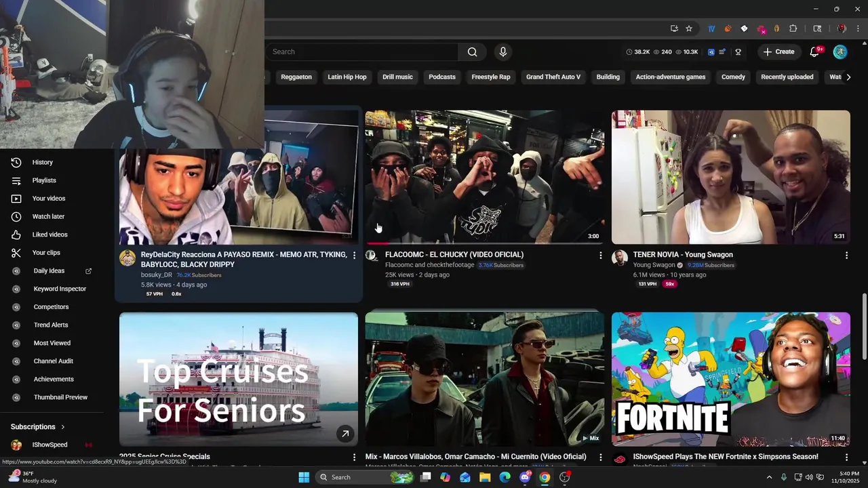The image size is (868, 488).
Task: Open Channel Audit in the sidebar
Action: (x=52, y=361)
